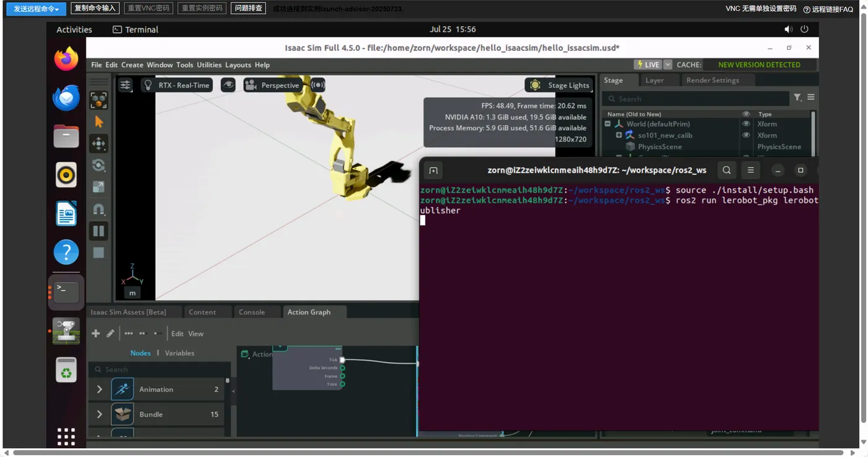Sort by Name (Old to New) header
This screenshot has height=457, width=868.
[x=634, y=114]
